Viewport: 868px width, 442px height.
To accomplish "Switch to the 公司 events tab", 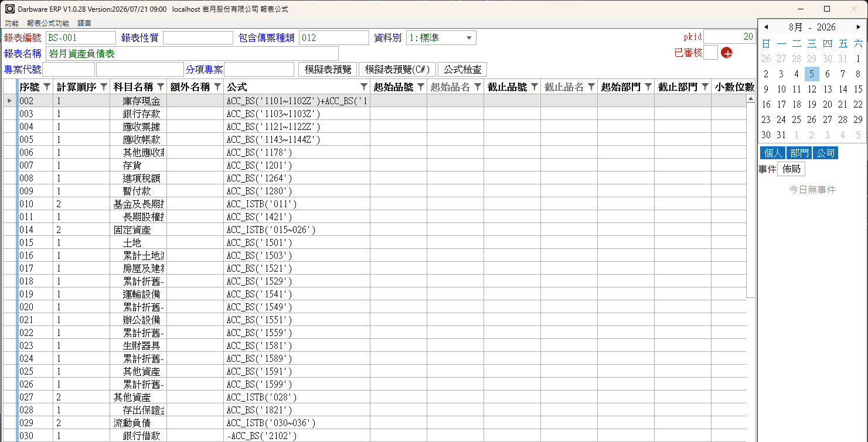I will point(825,153).
